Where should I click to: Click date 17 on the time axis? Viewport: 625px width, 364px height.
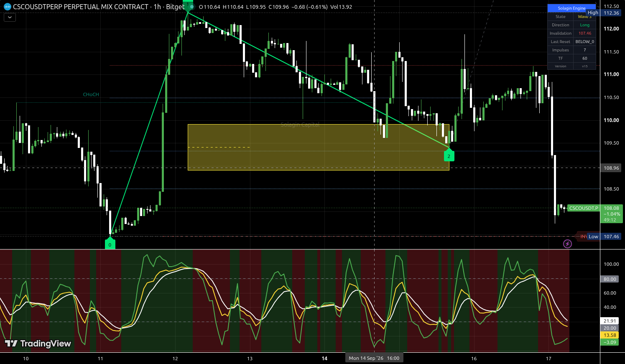point(548,359)
